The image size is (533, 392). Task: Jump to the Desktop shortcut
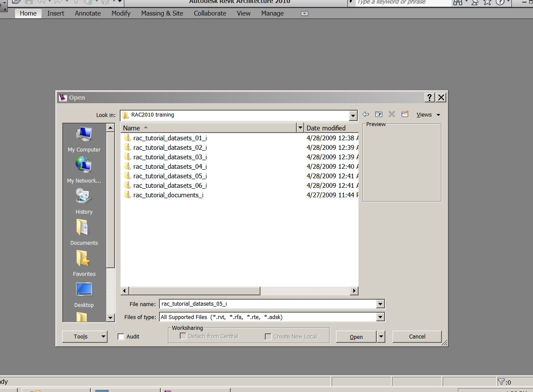click(84, 296)
